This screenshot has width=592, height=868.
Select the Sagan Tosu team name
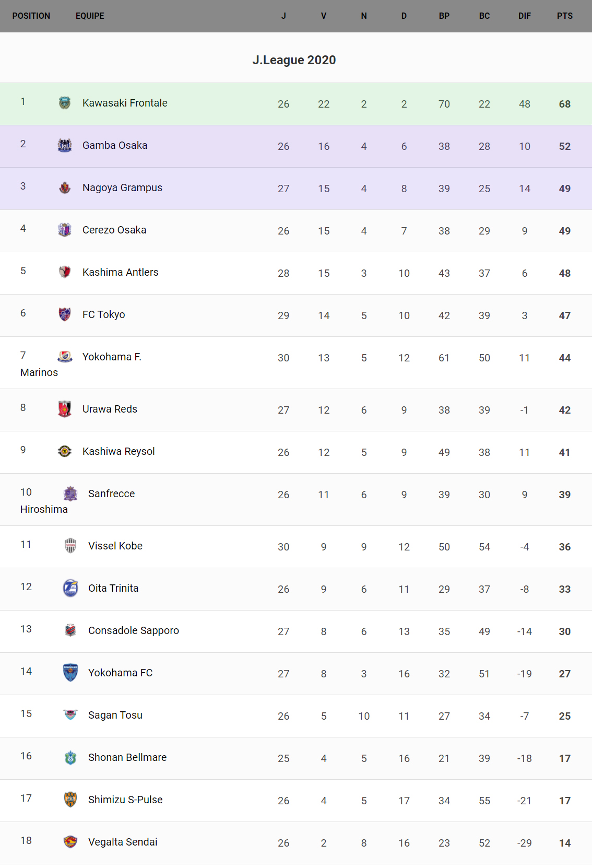point(115,715)
